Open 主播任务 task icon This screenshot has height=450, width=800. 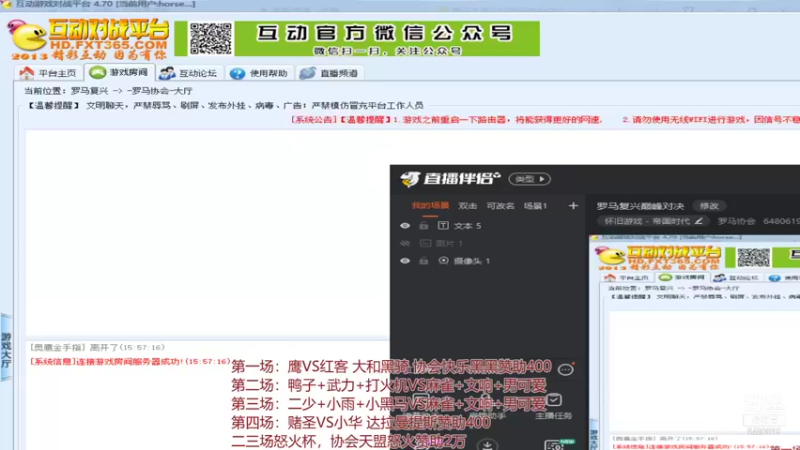554,407
